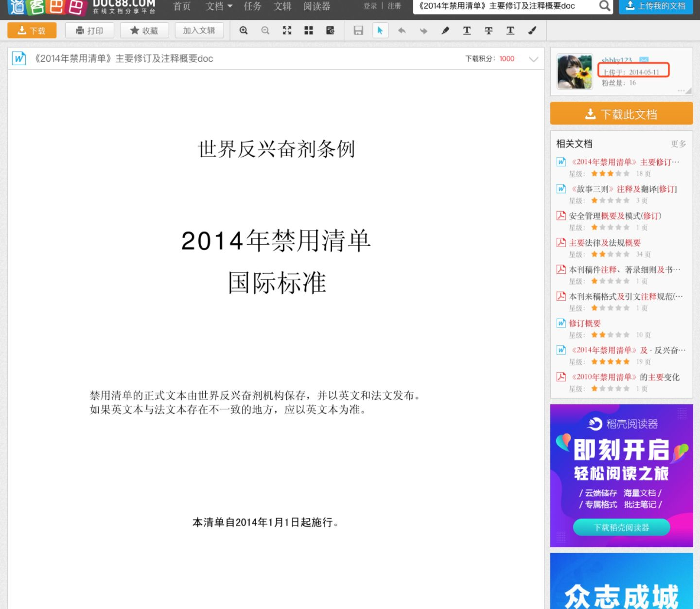
Task: Open the 文档 dropdown menu
Action: pyautogui.click(x=219, y=6)
